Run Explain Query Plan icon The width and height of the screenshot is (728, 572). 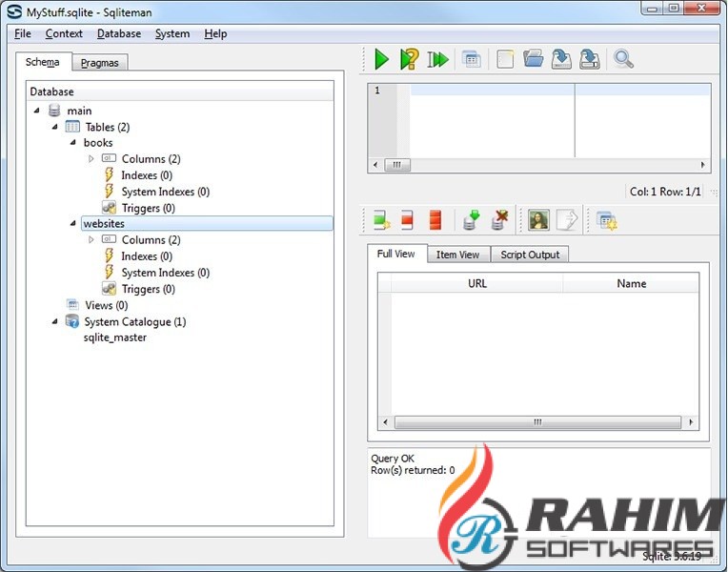pyautogui.click(x=409, y=59)
